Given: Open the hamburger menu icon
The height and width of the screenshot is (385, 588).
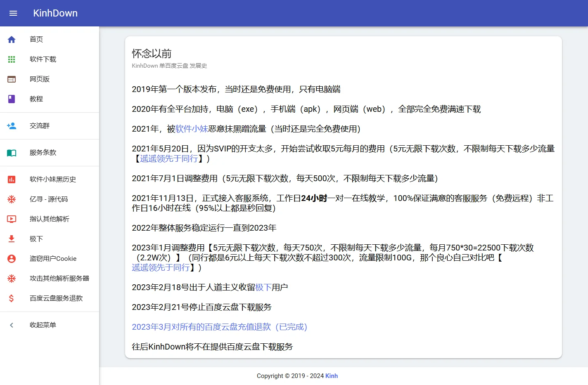Looking at the screenshot, I should point(13,13).
